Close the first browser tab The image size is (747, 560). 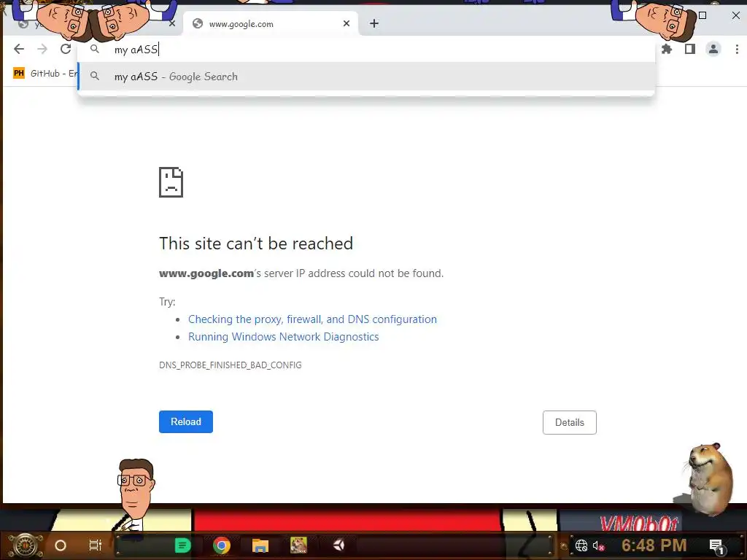[172, 23]
